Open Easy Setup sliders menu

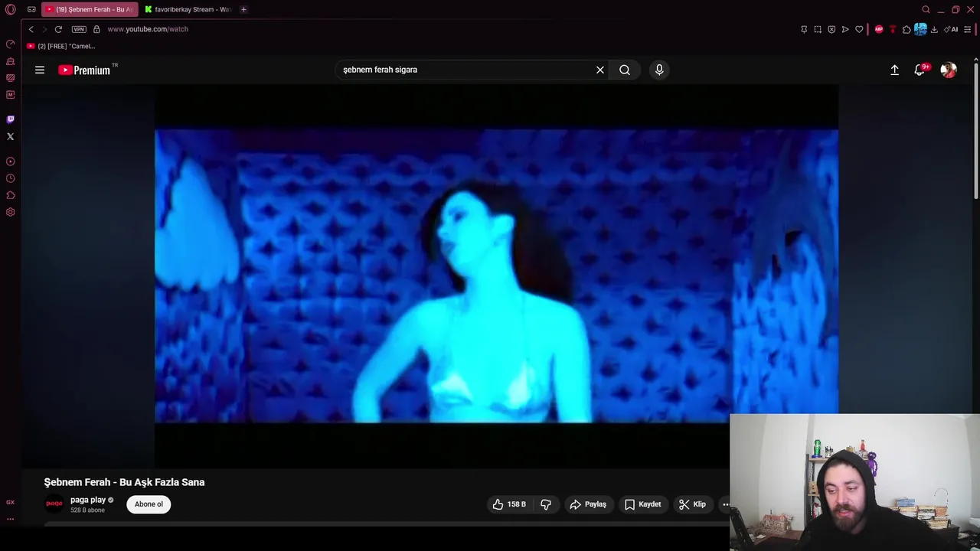click(x=968, y=29)
